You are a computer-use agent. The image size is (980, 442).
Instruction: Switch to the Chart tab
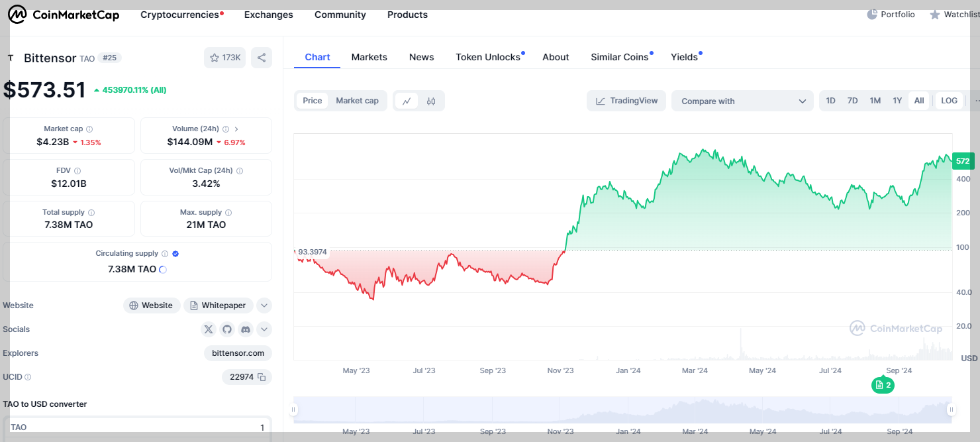click(x=317, y=57)
